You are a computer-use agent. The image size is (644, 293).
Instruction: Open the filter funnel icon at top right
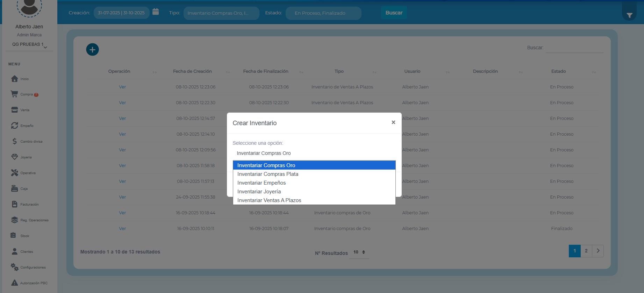point(629,15)
